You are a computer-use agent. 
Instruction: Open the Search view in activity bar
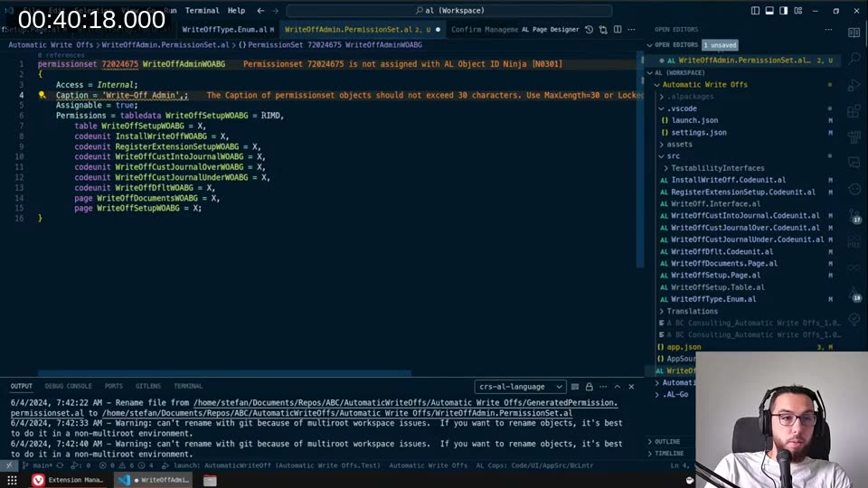pyautogui.click(x=854, y=59)
